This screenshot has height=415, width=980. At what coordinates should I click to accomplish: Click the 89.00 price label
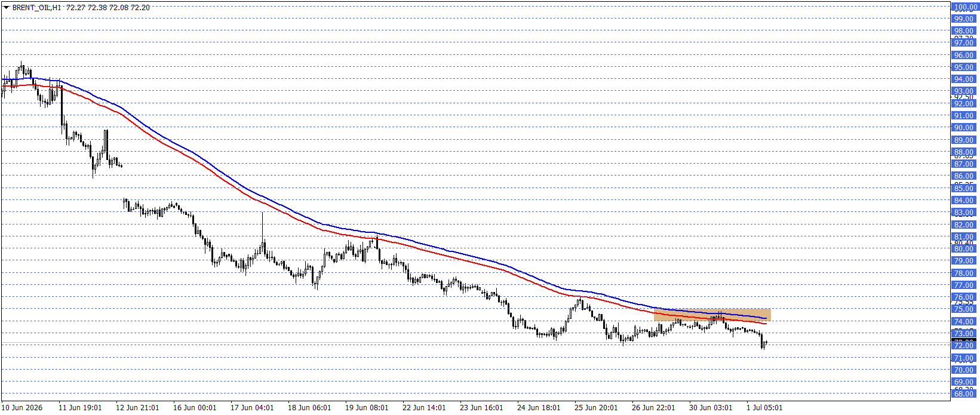[x=963, y=140]
